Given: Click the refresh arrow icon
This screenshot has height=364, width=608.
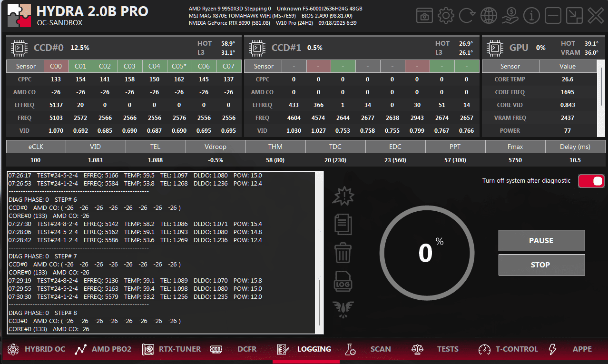Looking at the screenshot, I should [467, 16].
